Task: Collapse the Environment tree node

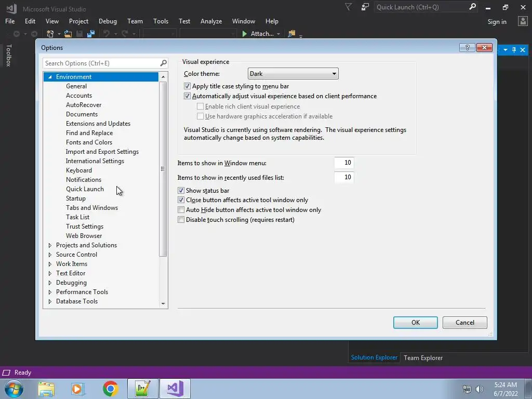Action: [50, 77]
